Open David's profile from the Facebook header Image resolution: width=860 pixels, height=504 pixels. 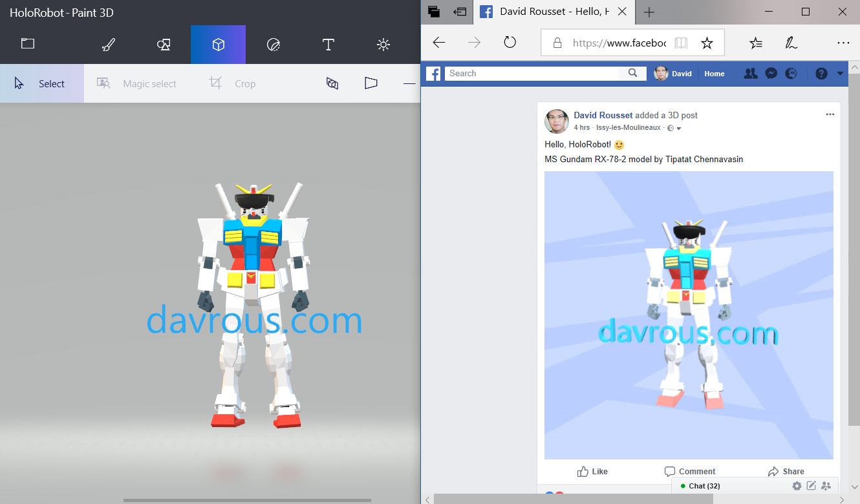pyautogui.click(x=673, y=74)
